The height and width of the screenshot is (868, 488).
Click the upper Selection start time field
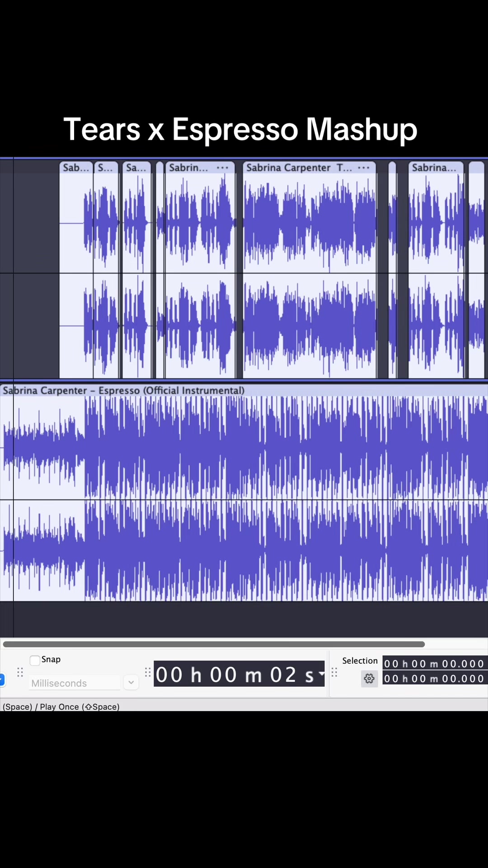click(435, 664)
